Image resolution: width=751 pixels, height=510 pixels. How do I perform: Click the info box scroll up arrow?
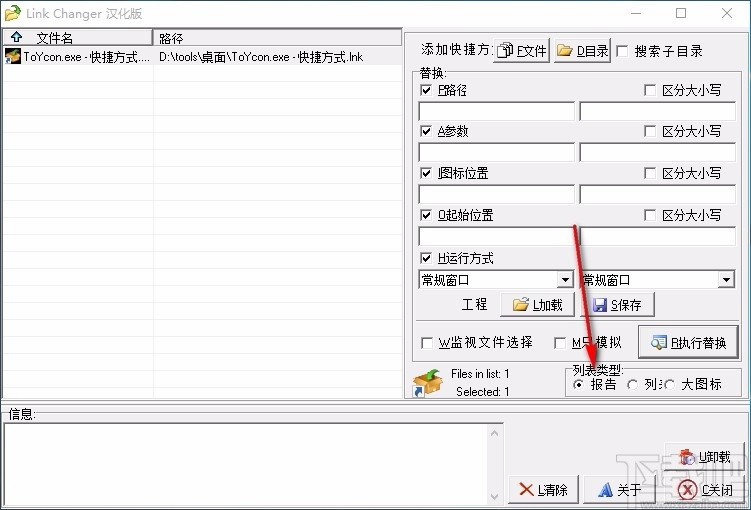(495, 433)
